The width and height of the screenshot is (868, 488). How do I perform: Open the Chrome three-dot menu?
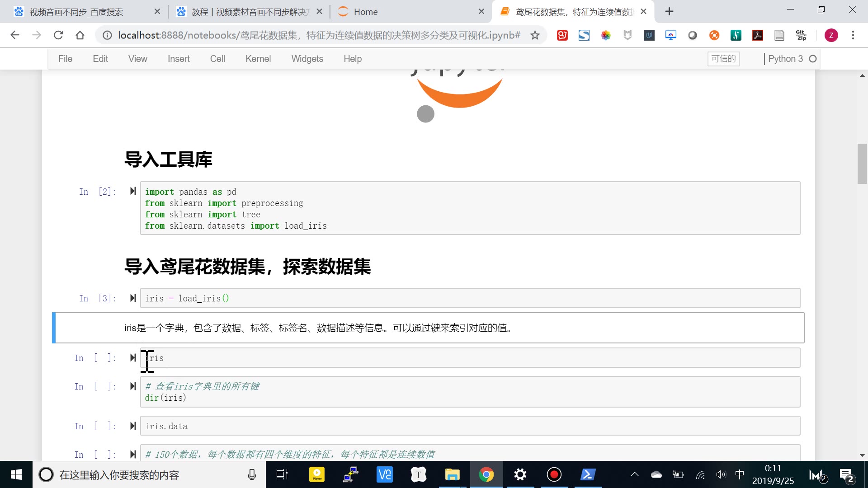[854, 35]
